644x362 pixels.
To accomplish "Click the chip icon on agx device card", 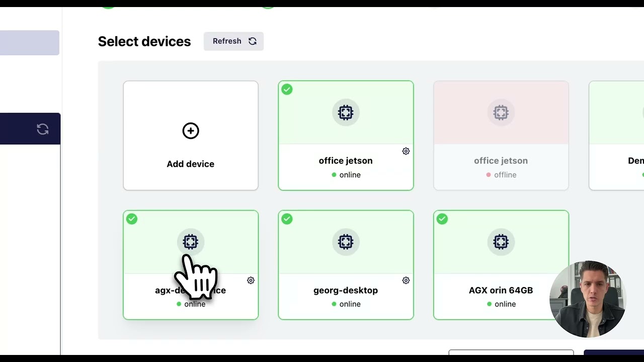I will click(x=191, y=242).
